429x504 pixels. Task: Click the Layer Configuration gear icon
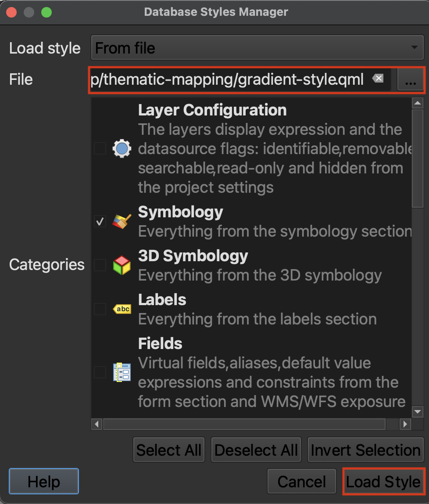tap(122, 149)
